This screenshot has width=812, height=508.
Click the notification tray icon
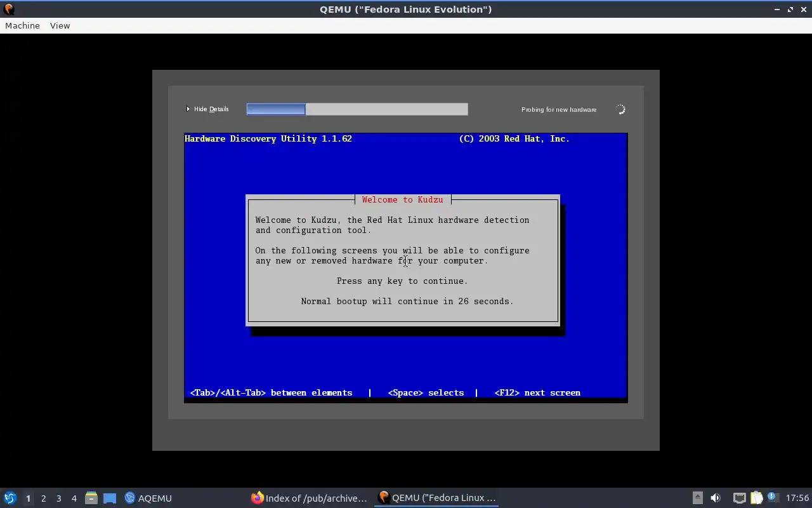click(772, 497)
